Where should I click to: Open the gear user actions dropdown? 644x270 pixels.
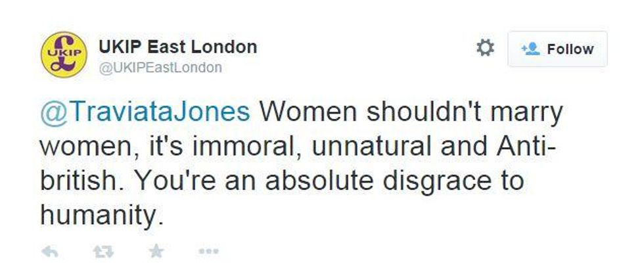click(484, 48)
